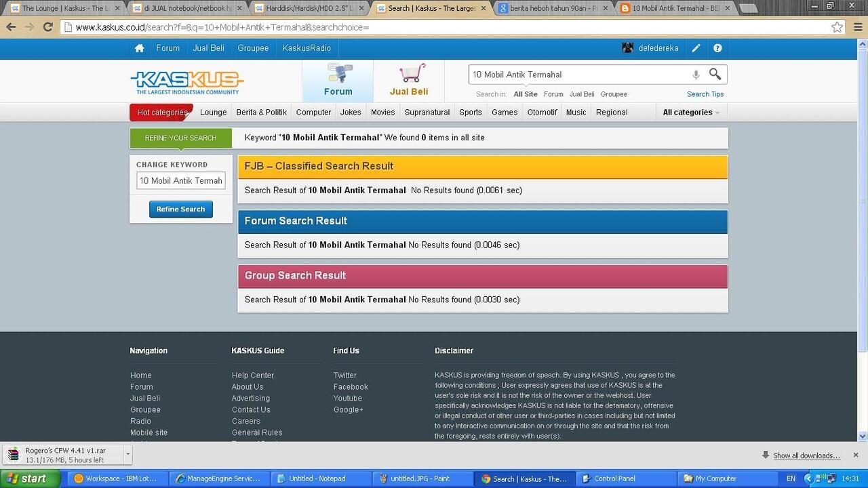Screen dimensions: 868x488
Task: Bookmark page with star icon
Action: [837, 27]
